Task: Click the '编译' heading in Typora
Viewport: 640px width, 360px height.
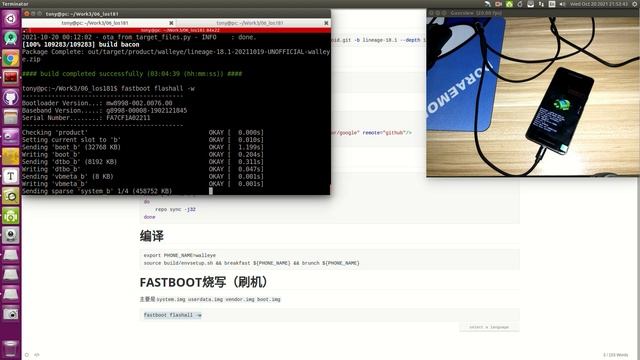Action: (x=152, y=236)
